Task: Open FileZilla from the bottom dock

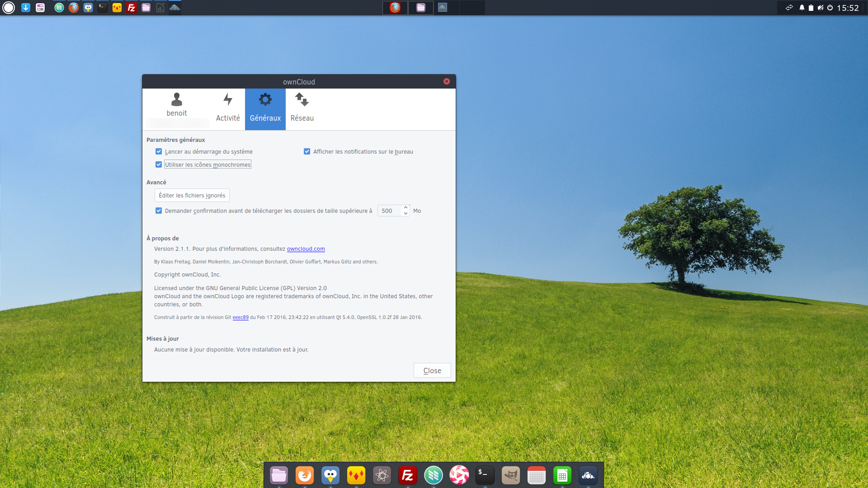Action: (x=408, y=475)
